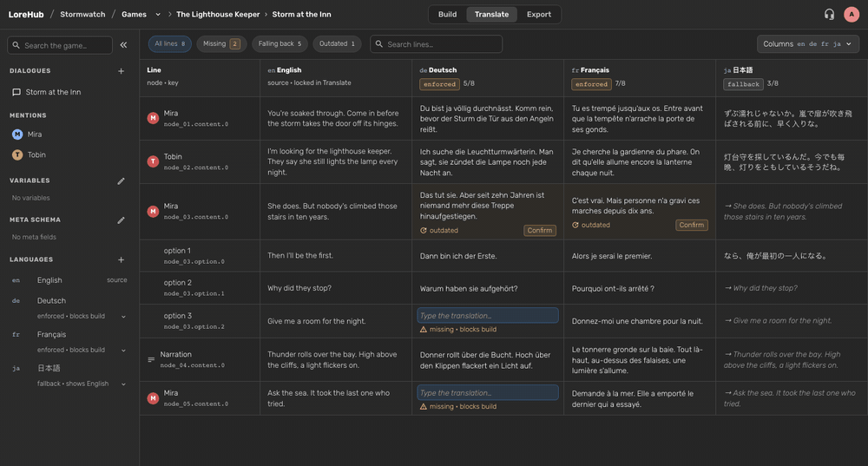Click Japanese fallback badge in header

[744, 84]
